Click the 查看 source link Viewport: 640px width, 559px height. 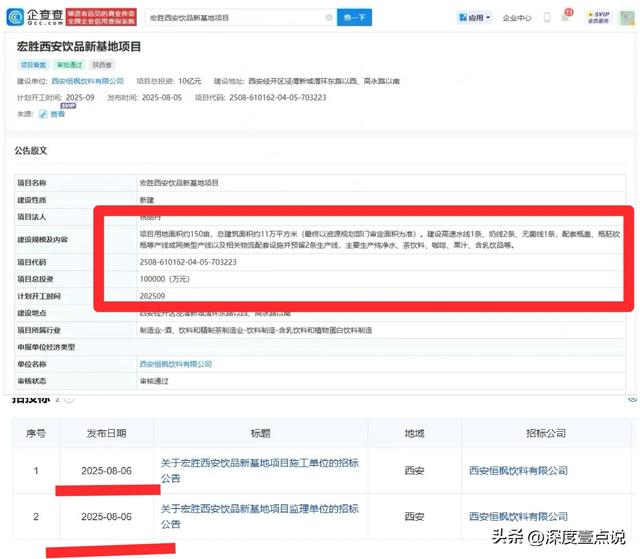58,114
